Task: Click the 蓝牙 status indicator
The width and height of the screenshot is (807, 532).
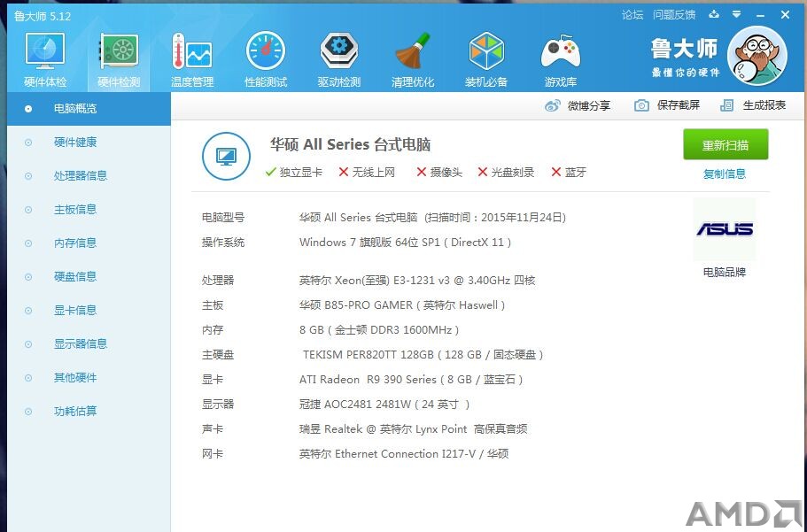Action: pyautogui.click(x=569, y=173)
